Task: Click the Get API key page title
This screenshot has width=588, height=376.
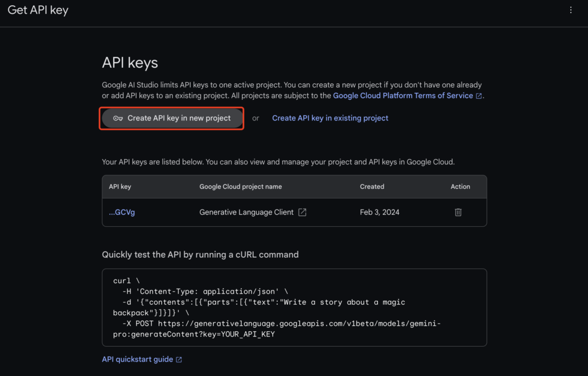Action: (x=38, y=10)
